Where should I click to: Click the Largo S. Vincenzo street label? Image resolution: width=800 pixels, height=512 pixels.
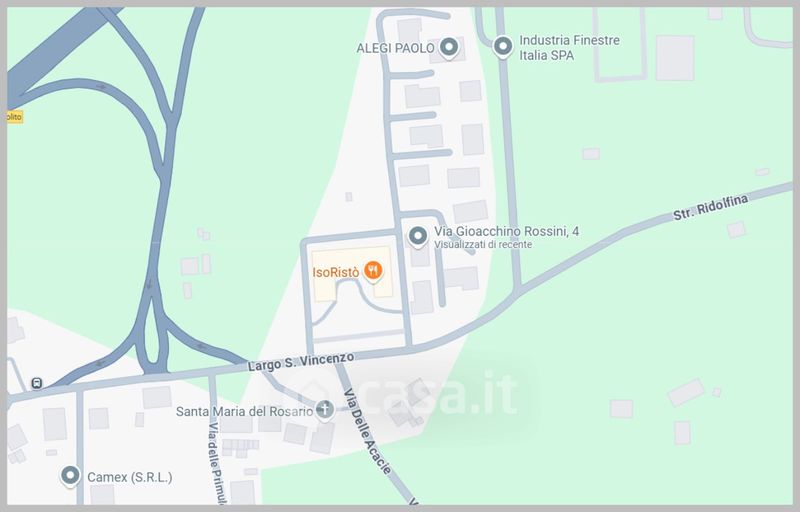(301, 362)
